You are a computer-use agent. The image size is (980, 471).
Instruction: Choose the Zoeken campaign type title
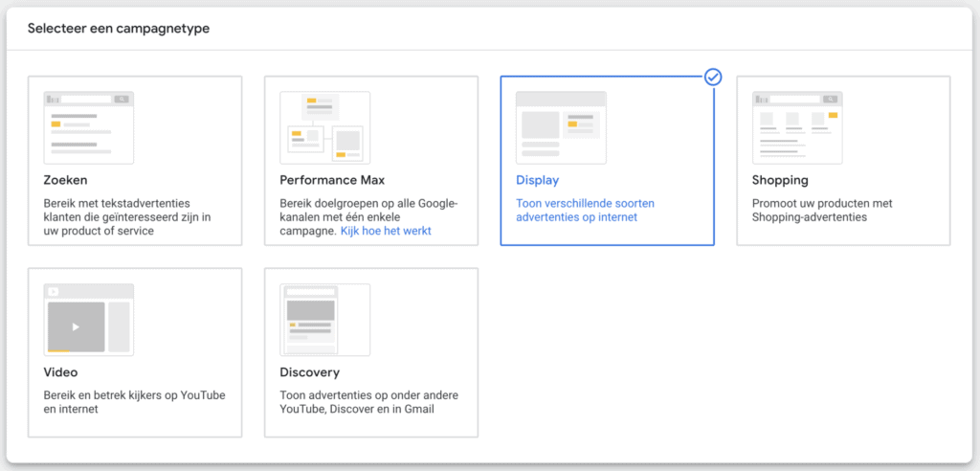pos(66,180)
